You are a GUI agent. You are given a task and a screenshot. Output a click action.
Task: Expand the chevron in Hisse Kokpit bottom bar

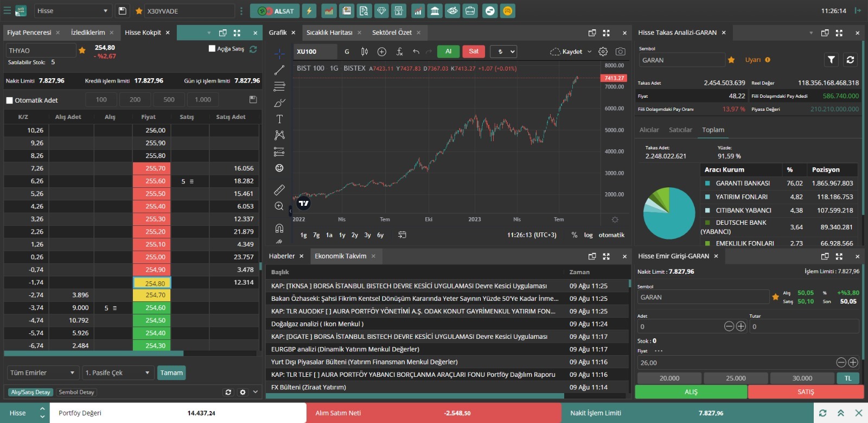point(256,392)
